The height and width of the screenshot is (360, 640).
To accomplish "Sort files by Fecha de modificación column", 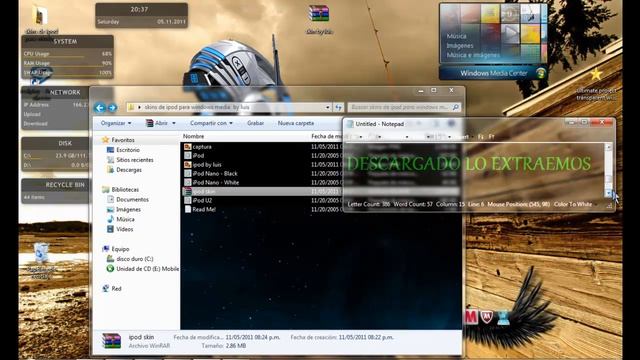I will pyautogui.click(x=326, y=136).
